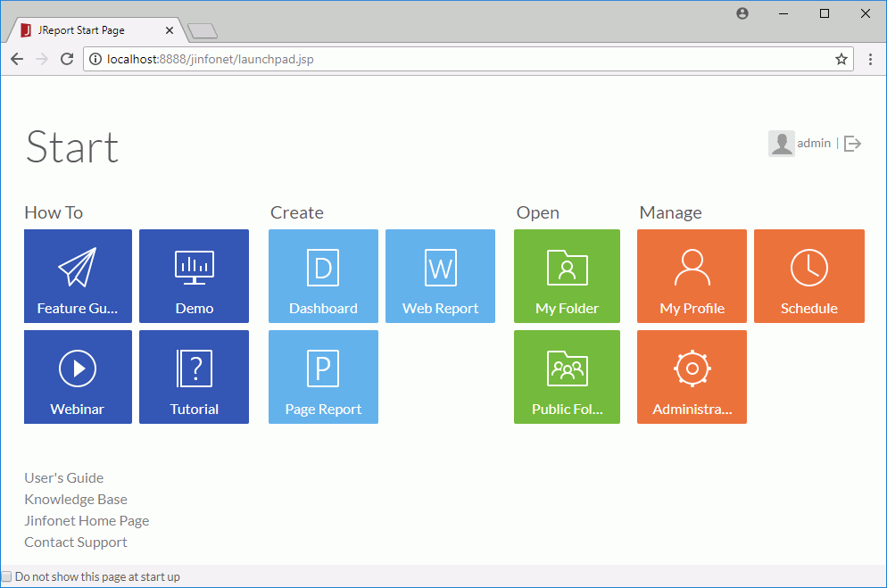Open the Chrome three-dot menu
Viewport: 887px width, 588px height.
(870, 59)
